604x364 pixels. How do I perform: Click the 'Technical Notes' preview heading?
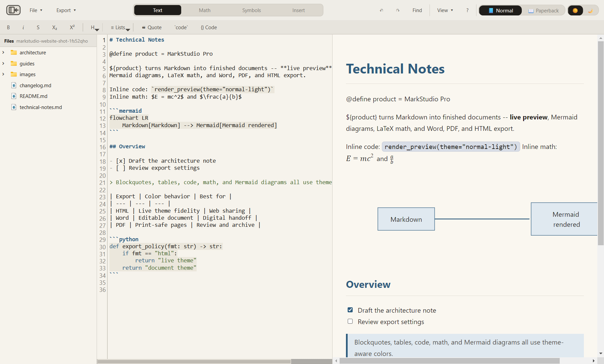pyautogui.click(x=395, y=69)
